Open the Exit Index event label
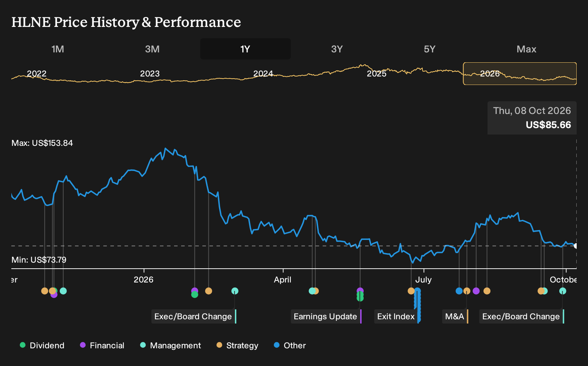This screenshot has height=366, width=588. [x=396, y=316]
